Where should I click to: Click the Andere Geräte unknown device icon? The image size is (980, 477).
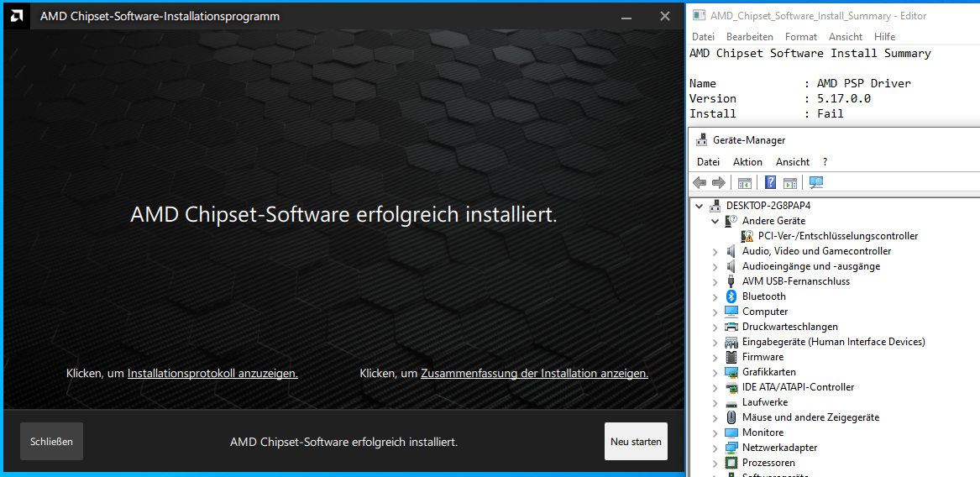[731, 221]
